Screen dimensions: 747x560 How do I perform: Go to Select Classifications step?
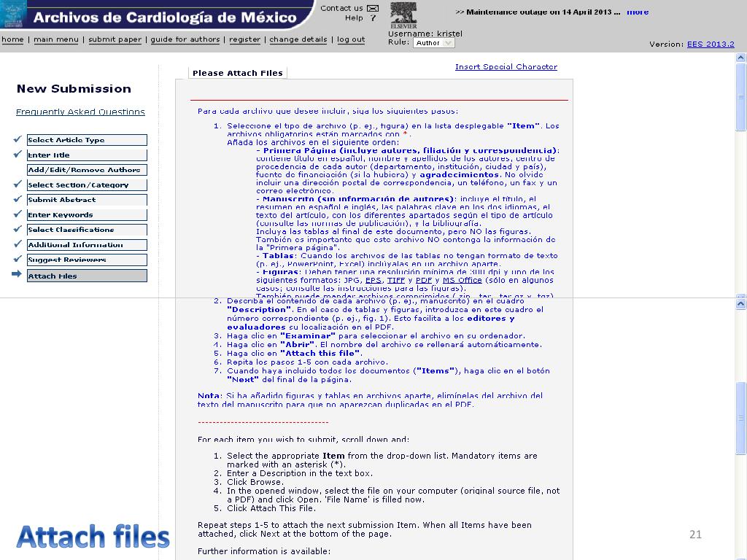[x=88, y=230]
